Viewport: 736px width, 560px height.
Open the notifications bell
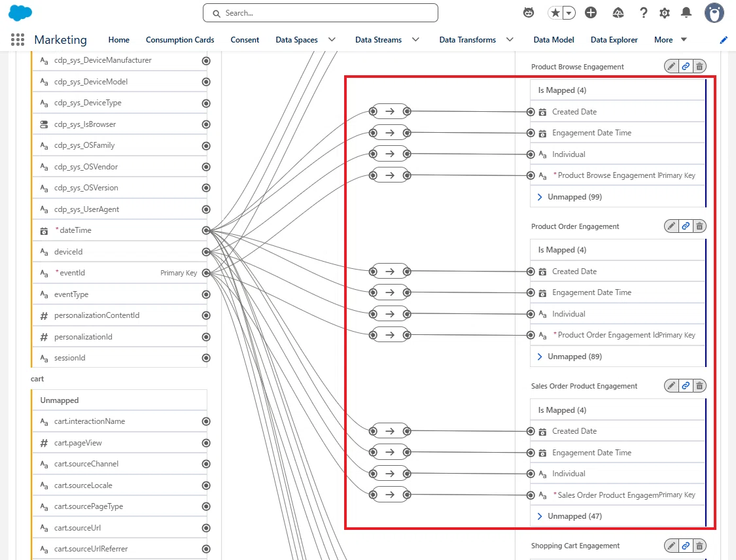pyautogui.click(x=686, y=12)
